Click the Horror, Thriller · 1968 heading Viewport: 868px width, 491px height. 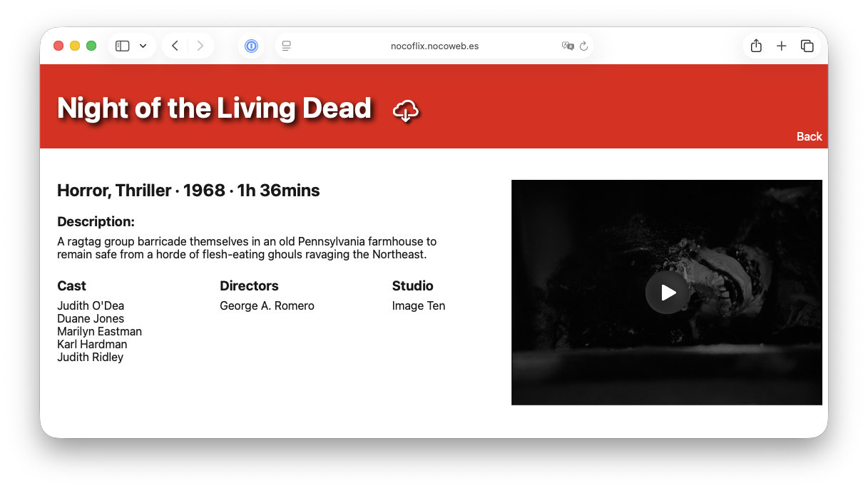[188, 191]
